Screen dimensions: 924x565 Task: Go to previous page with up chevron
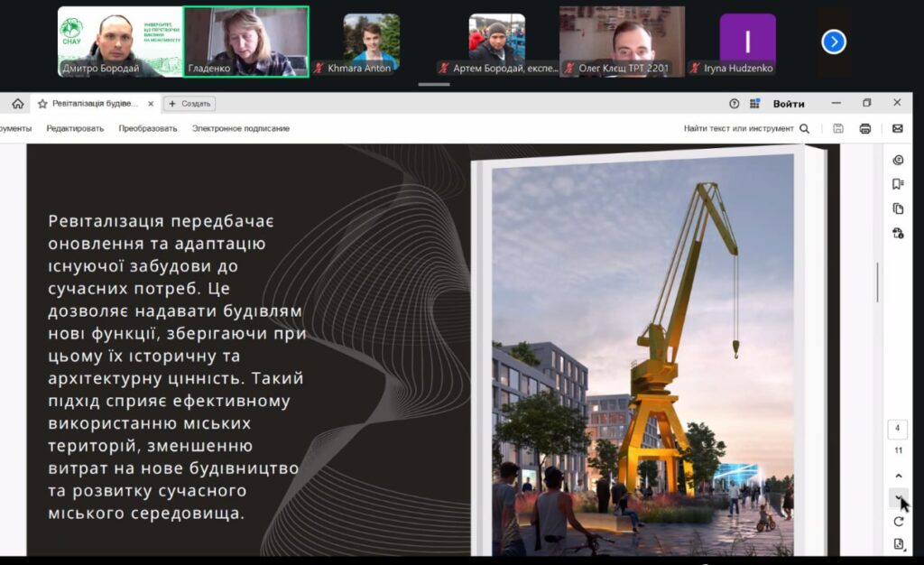(898, 476)
